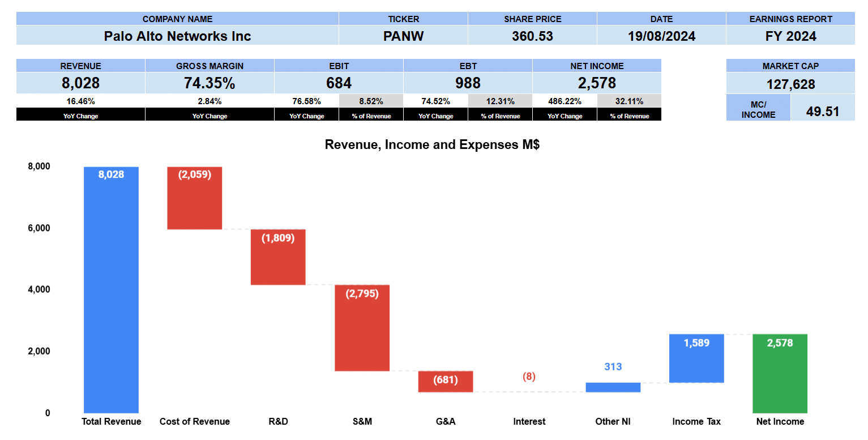Screen dimensions: 868x440
Task: Click the SHARE PRICE header cell
Action: 532,19
